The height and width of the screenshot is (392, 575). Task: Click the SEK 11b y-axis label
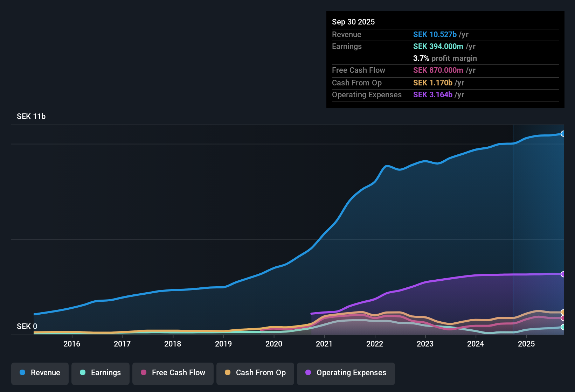(x=31, y=117)
